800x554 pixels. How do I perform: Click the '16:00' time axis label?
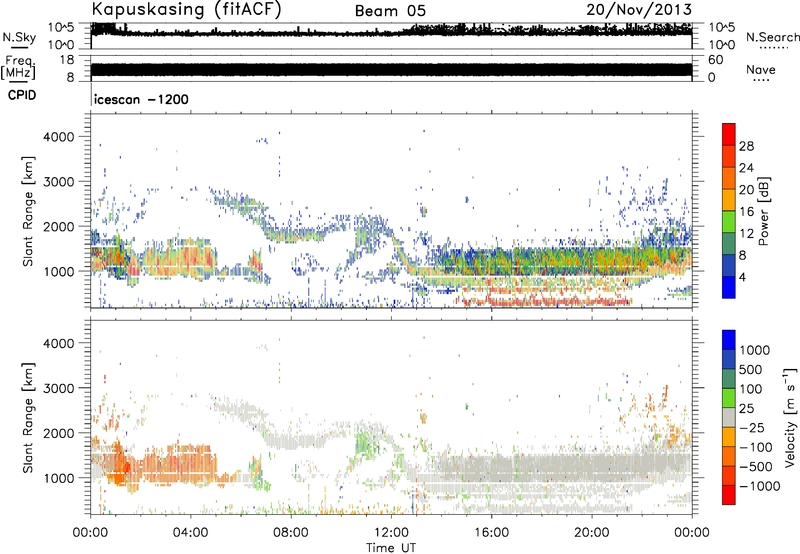point(491,533)
